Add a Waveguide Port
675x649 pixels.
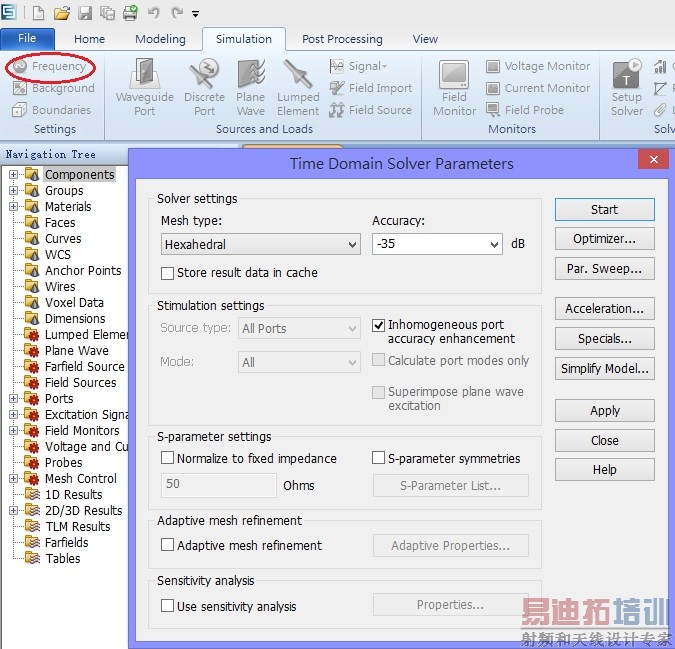(145, 87)
